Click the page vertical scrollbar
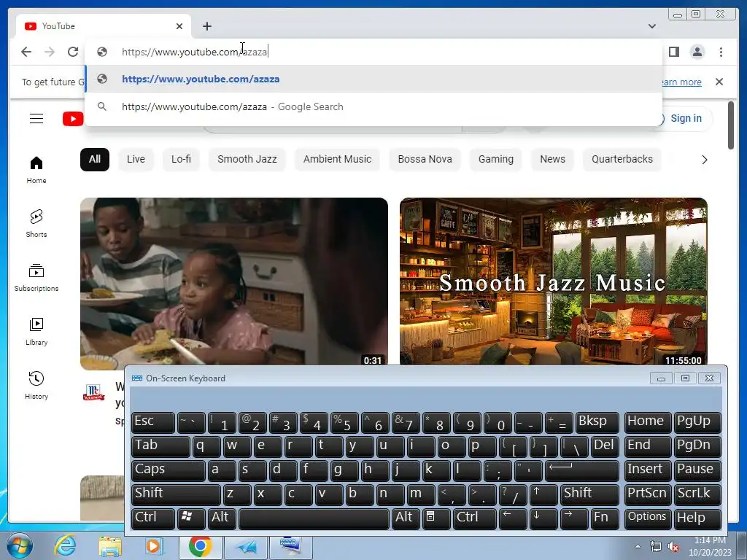Screen dimensions: 747x560 pyautogui.click(x=731, y=125)
